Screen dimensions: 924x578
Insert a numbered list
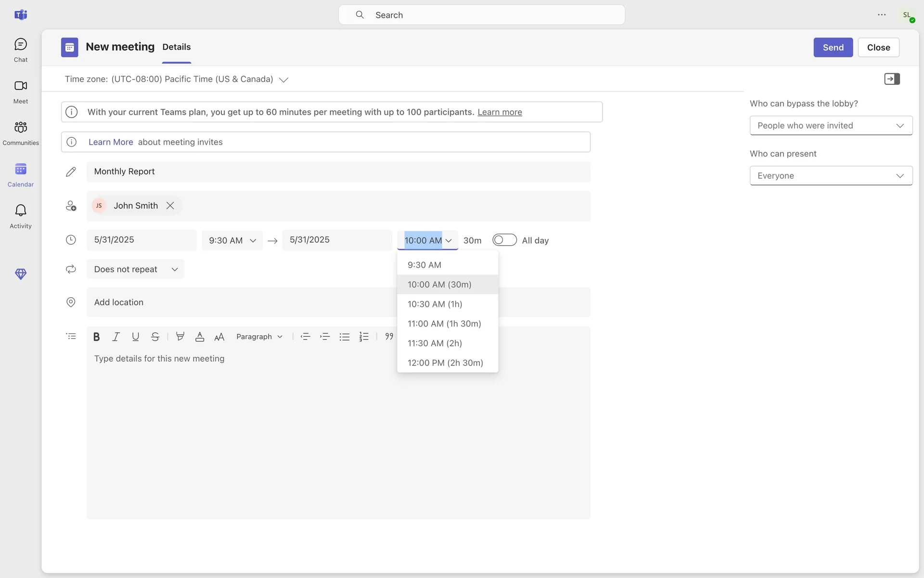(x=364, y=337)
